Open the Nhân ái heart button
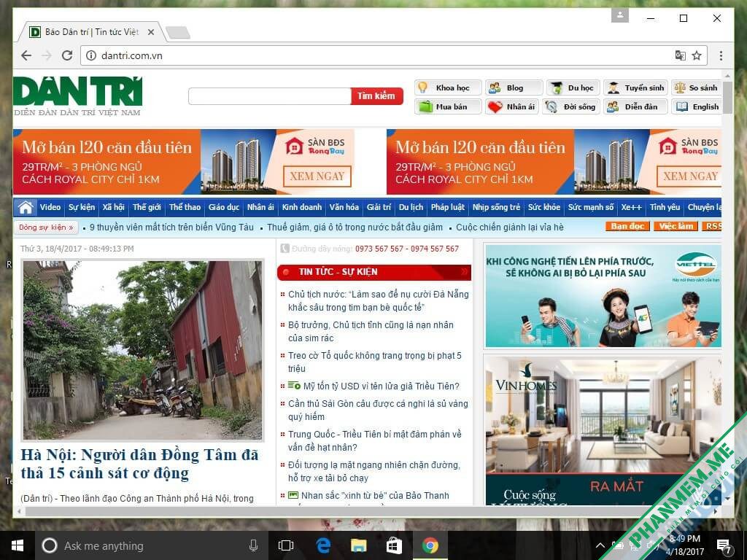The height and width of the screenshot is (560, 747). [511, 106]
